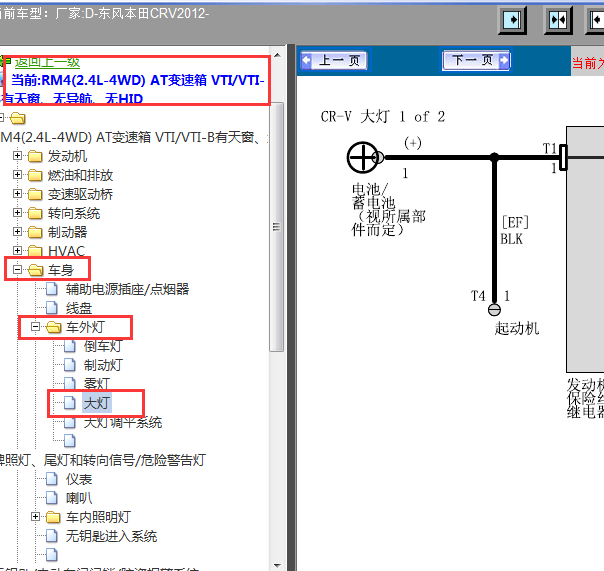Open 牌照灯、尾灯和转向信号/危险警告灯 entry
The image size is (604, 571).
[x=103, y=460]
